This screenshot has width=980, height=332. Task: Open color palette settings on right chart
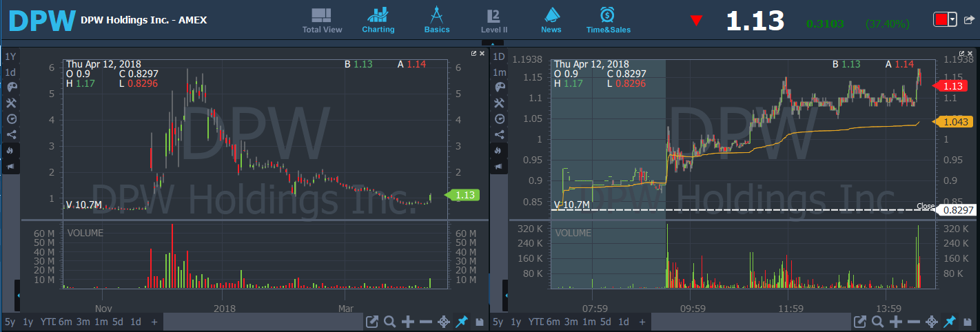[500, 87]
